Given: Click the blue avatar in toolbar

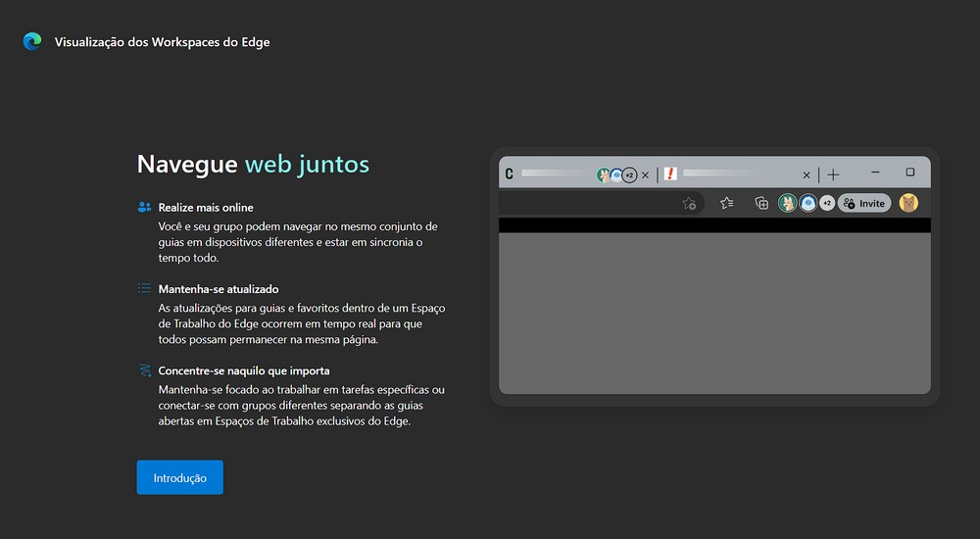Looking at the screenshot, I should pos(808,203).
